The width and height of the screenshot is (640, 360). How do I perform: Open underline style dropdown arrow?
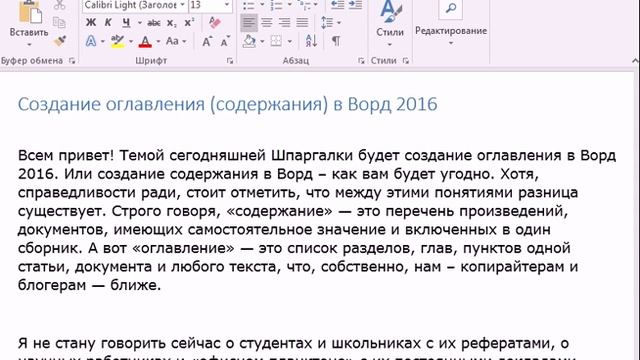[x=140, y=23]
